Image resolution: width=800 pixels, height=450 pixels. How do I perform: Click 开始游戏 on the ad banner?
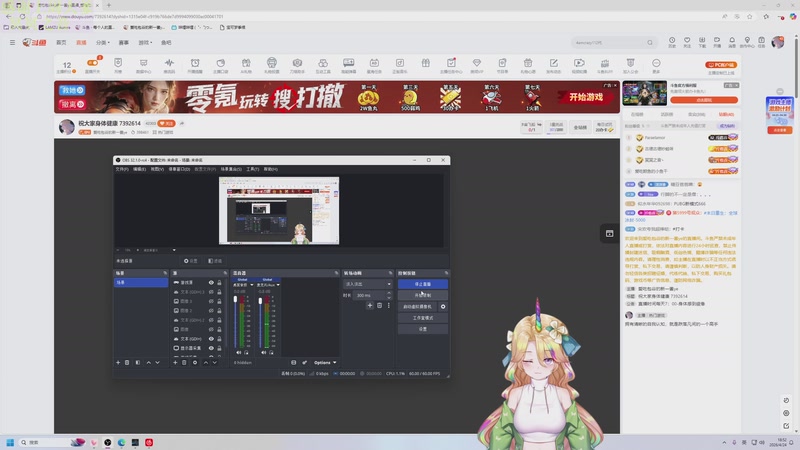pos(586,97)
